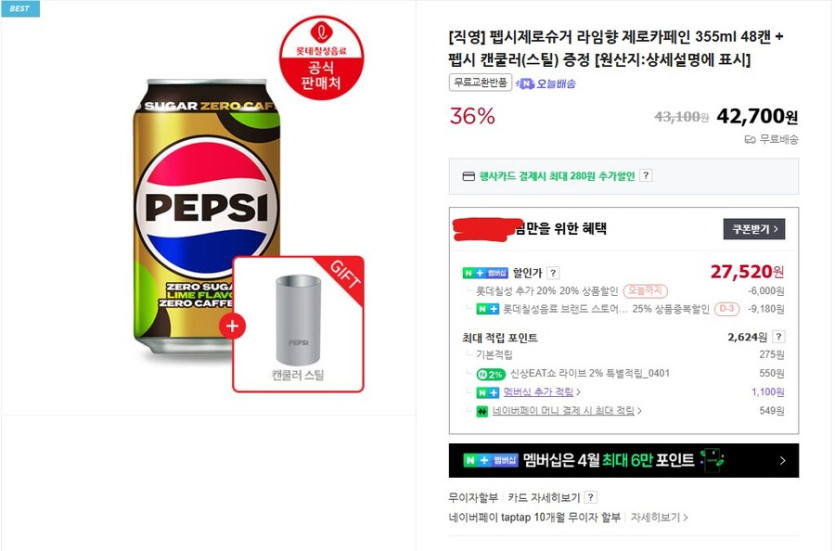Click help icon beside 2,624원 max points
This screenshot has height=551, width=835.
779,337
